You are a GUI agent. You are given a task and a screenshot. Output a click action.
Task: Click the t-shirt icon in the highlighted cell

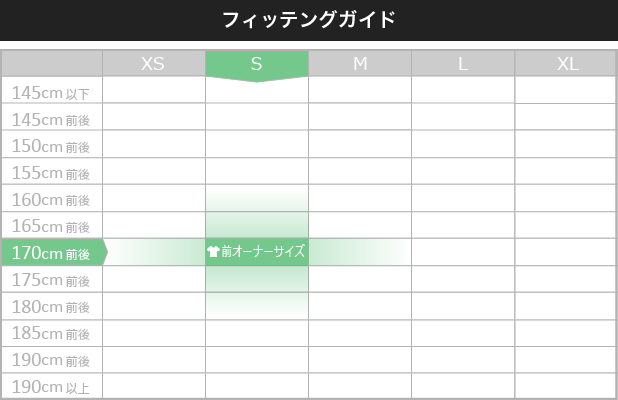pyautogui.click(x=213, y=251)
